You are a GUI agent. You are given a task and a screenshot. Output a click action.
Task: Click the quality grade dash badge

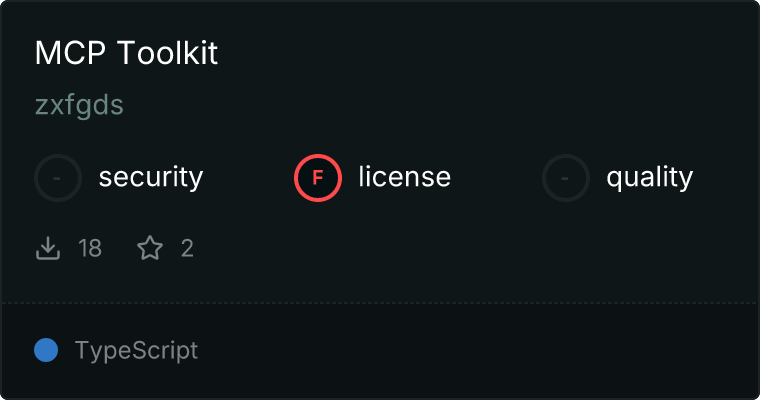566,178
